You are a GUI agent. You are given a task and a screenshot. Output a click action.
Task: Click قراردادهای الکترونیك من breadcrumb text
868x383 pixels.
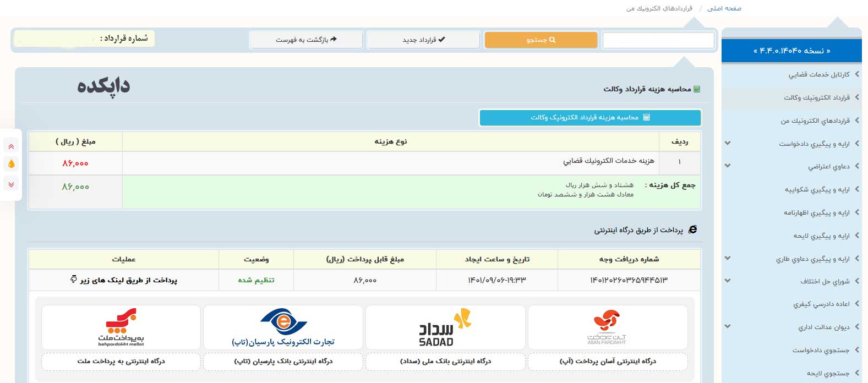[x=659, y=8]
